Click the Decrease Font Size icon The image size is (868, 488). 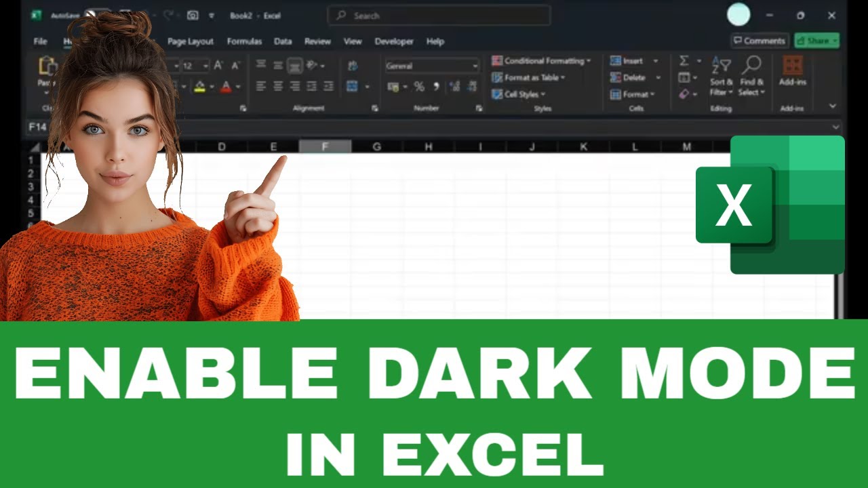pyautogui.click(x=235, y=66)
